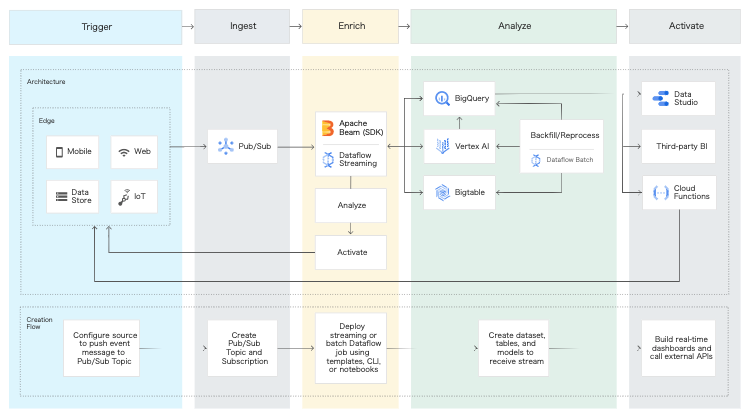Click the Creation Flow section label

(x=39, y=323)
